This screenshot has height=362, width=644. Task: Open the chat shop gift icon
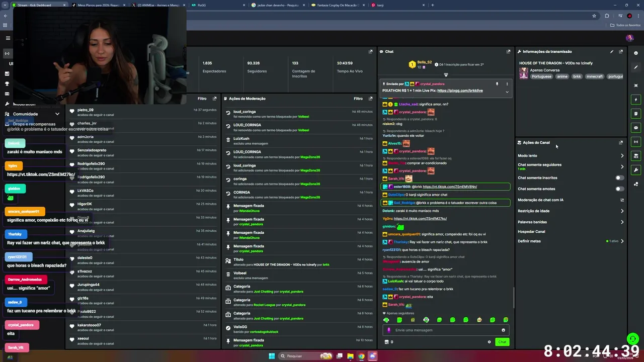(x=386, y=342)
